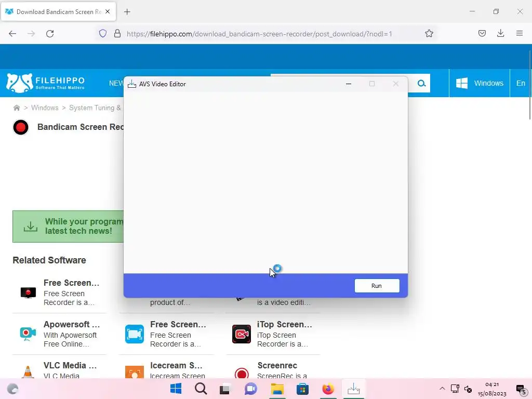Click installer download icon on taskbar

pyautogui.click(x=353, y=389)
